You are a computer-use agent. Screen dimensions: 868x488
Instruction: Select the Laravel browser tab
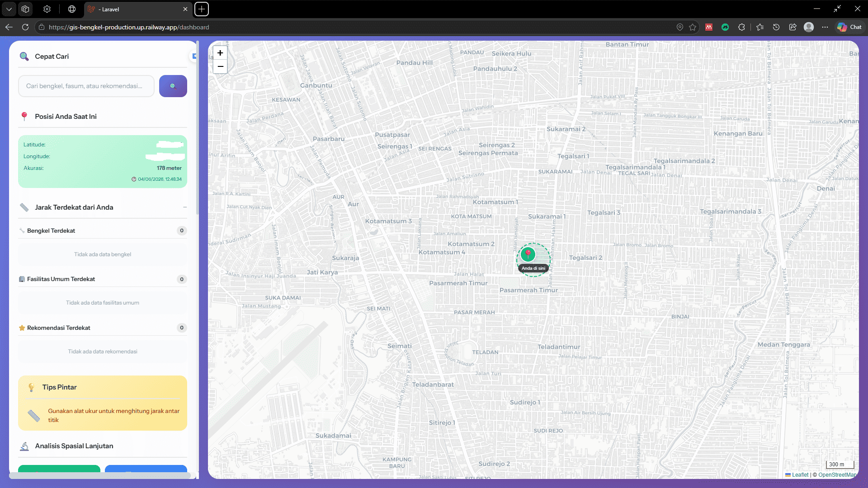[x=138, y=9]
